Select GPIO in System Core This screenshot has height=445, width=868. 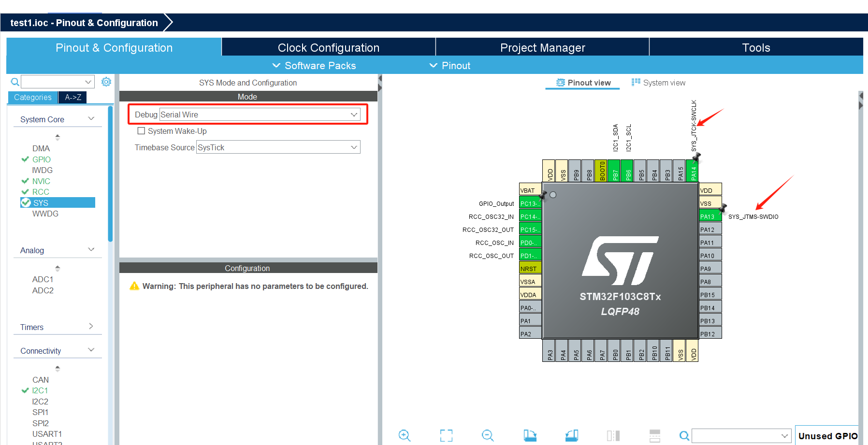(x=42, y=159)
